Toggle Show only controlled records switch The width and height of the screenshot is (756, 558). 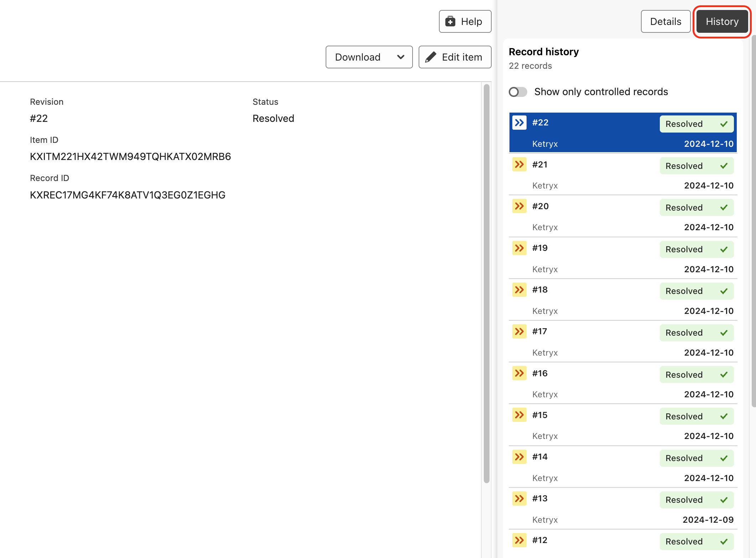point(518,92)
